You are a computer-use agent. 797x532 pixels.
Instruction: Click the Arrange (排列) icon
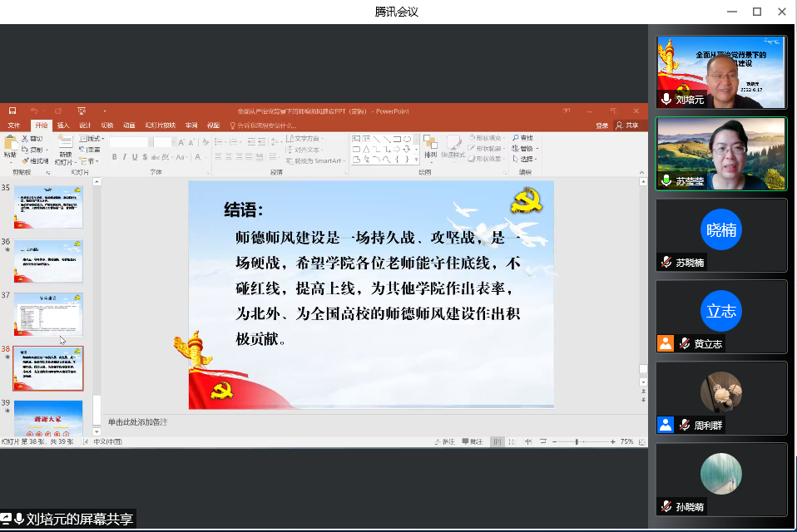[x=430, y=146]
